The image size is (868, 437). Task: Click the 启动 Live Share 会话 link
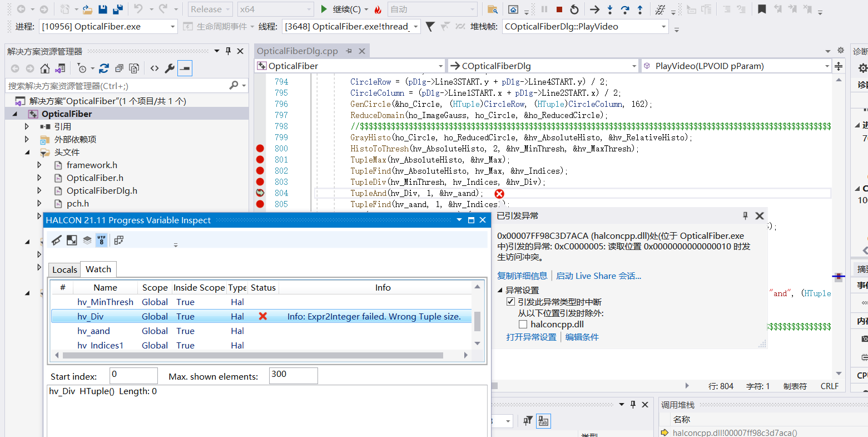pos(598,276)
